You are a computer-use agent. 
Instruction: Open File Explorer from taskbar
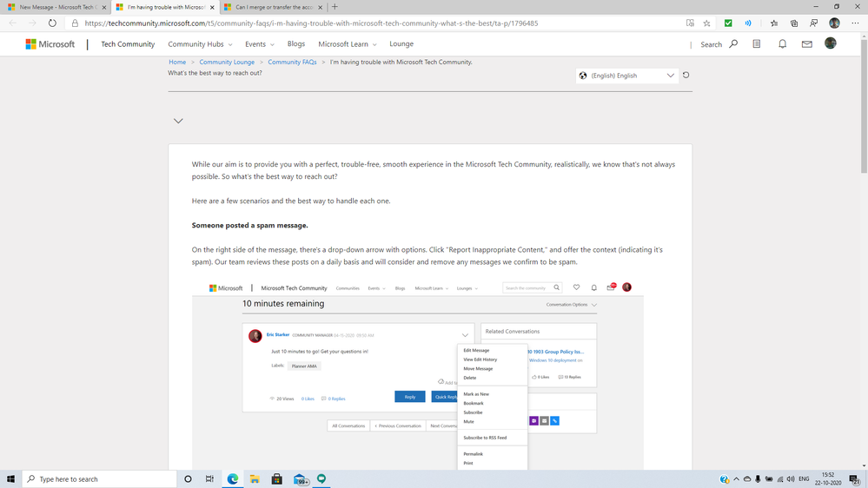[x=255, y=479]
